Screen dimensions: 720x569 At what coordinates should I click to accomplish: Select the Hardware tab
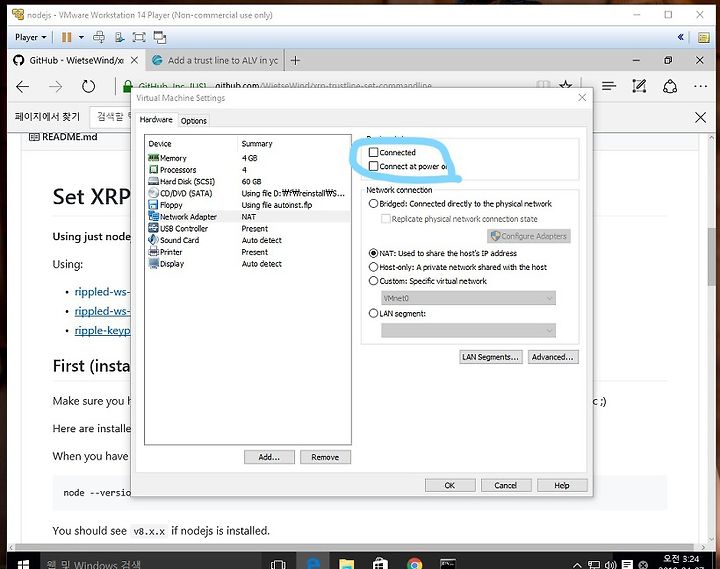coord(156,119)
